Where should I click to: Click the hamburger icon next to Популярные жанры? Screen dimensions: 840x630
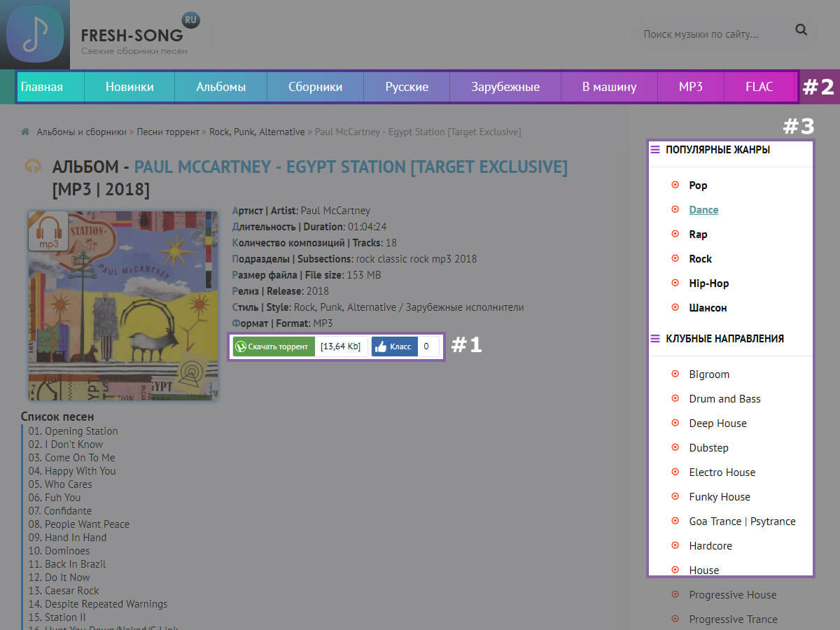click(x=655, y=149)
